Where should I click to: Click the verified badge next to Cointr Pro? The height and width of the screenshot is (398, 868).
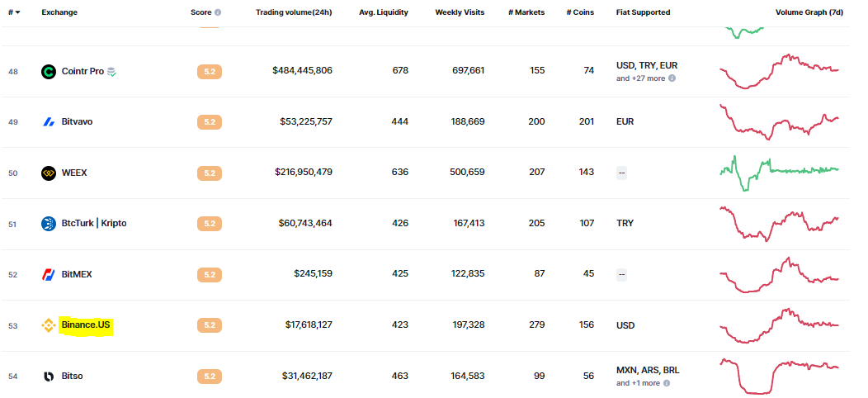(x=112, y=72)
